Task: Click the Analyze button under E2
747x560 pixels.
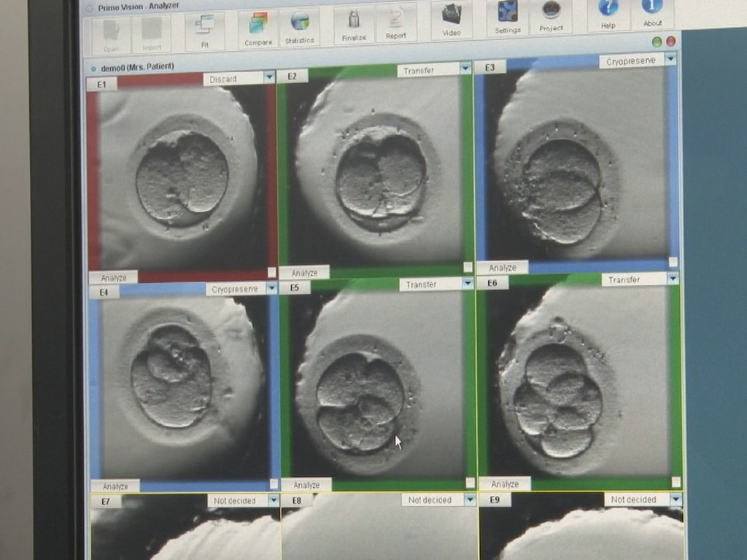Action: tap(304, 273)
